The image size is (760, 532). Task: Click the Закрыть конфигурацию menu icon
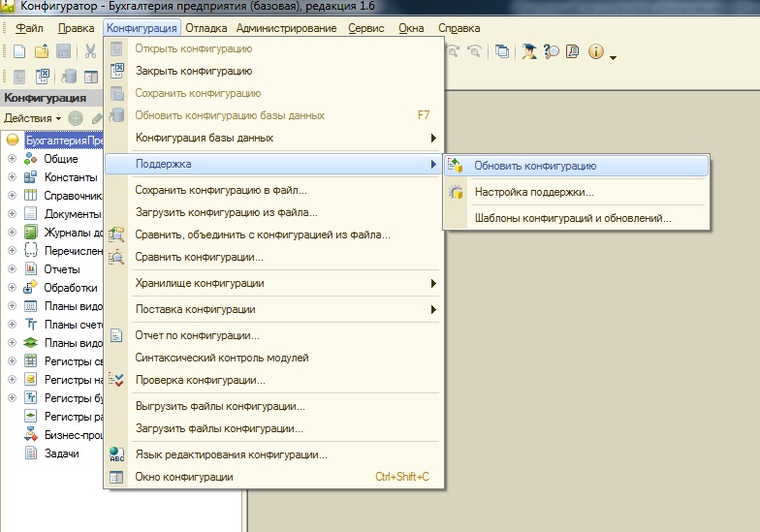pyautogui.click(x=116, y=71)
